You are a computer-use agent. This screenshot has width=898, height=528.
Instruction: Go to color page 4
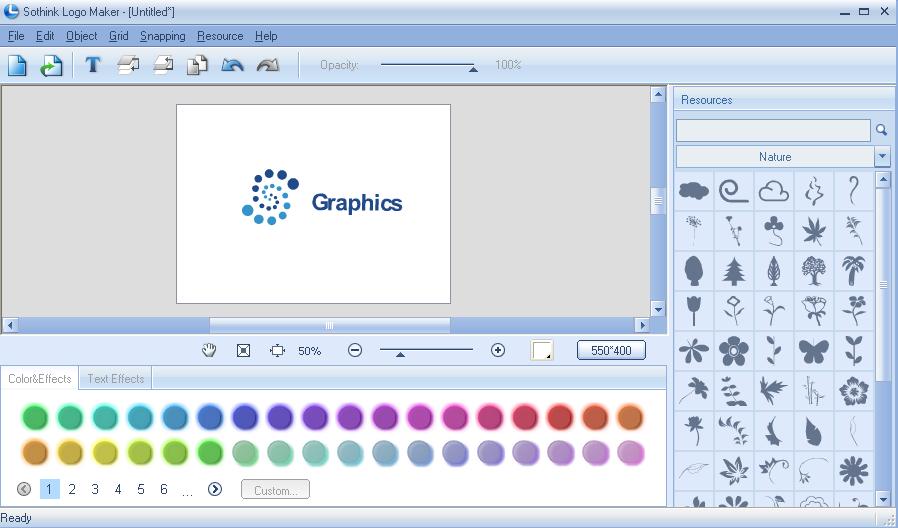(x=118, y=489)
